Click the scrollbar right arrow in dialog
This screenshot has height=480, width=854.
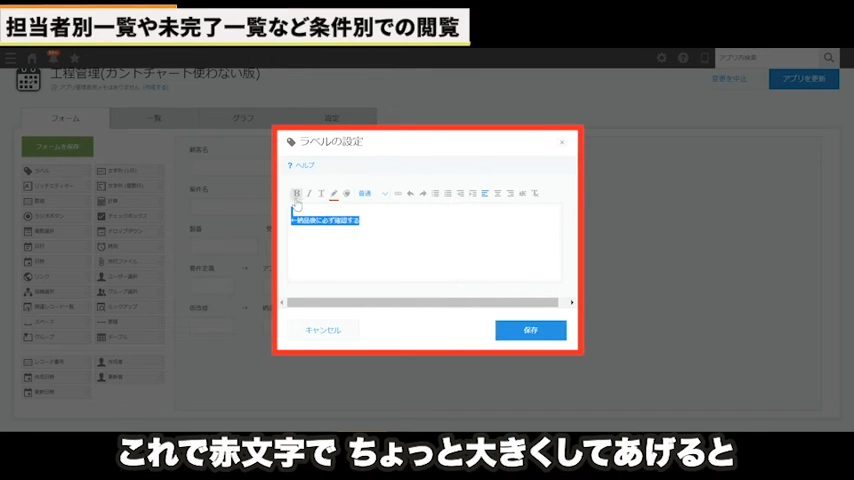coord(571,302)
